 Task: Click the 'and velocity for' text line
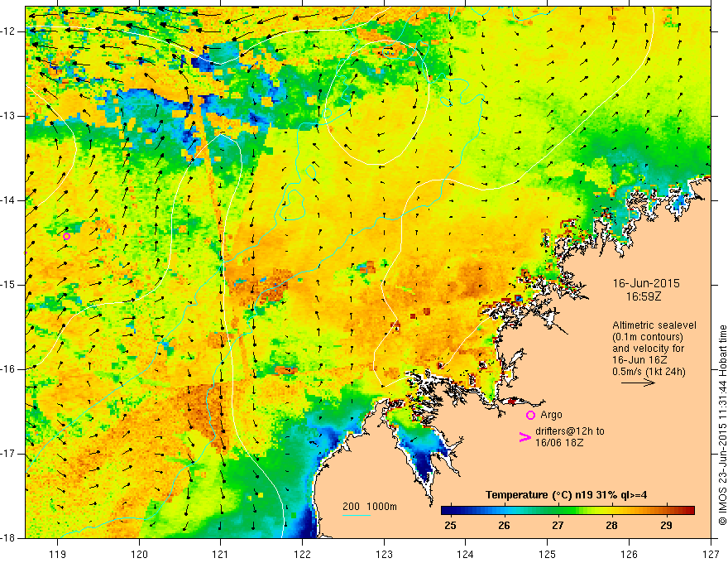(648, 349)
